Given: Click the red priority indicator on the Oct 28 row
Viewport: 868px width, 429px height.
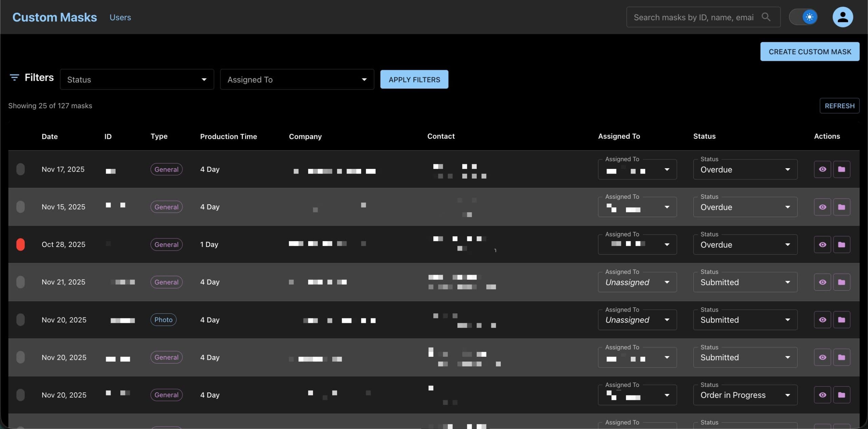Looking at the screenshot, I should click(x=20, y=245).
